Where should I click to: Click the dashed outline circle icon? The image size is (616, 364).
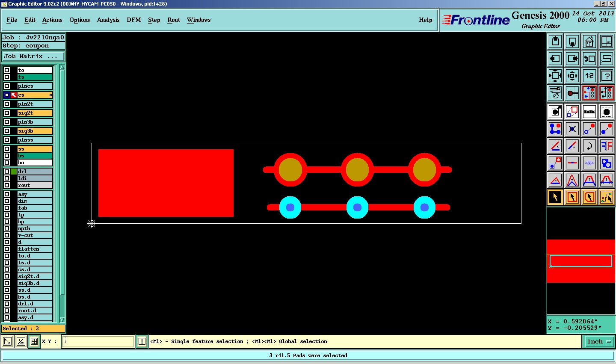607,112
